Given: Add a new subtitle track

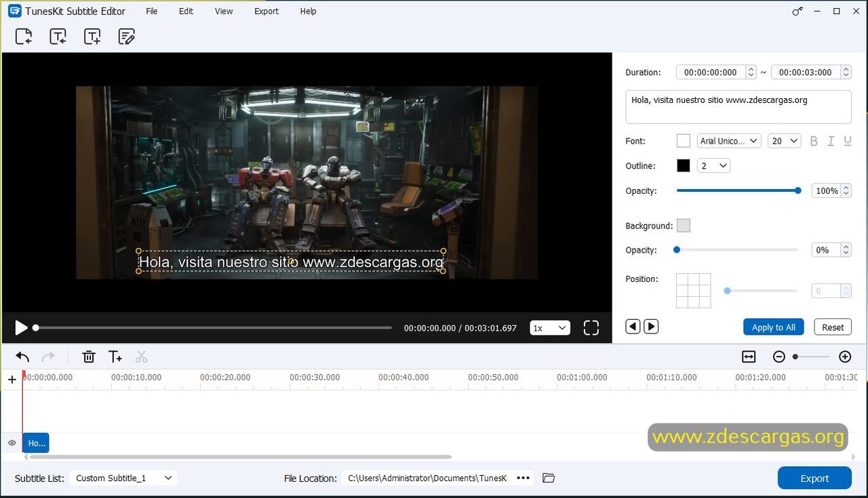Looking at the screenshot, I should (x=12, y=379).
